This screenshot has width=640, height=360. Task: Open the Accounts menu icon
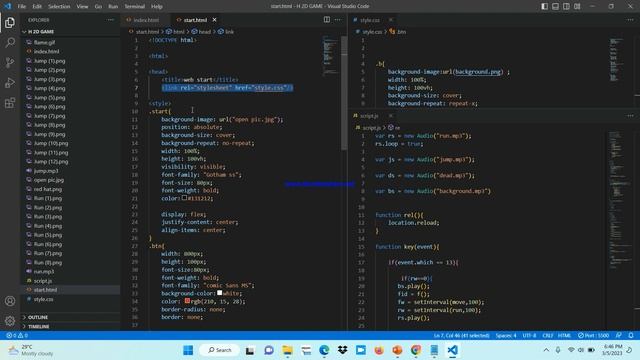click(10, 301)
